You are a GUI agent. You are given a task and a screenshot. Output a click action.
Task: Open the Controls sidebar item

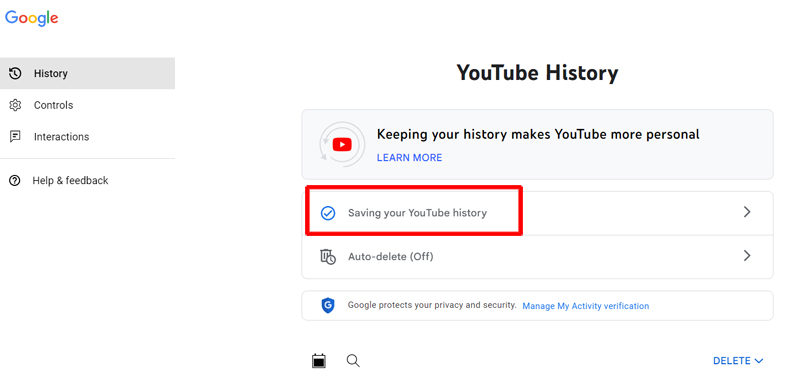[x=87, y=105]
